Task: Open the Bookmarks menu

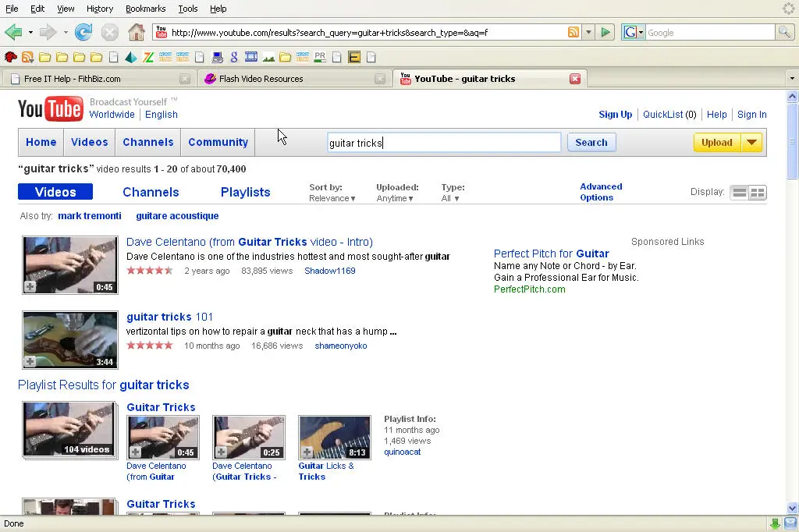Action: tap(145, 9)
